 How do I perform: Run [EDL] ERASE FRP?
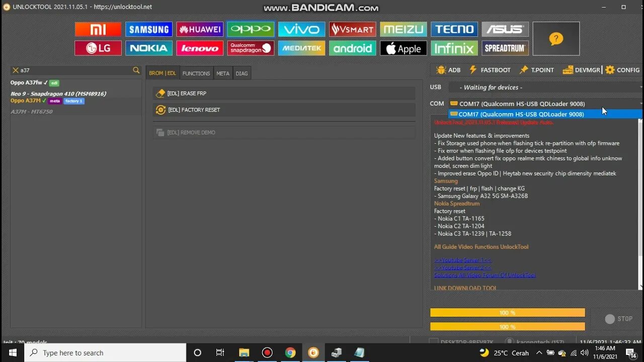point(284,94)
